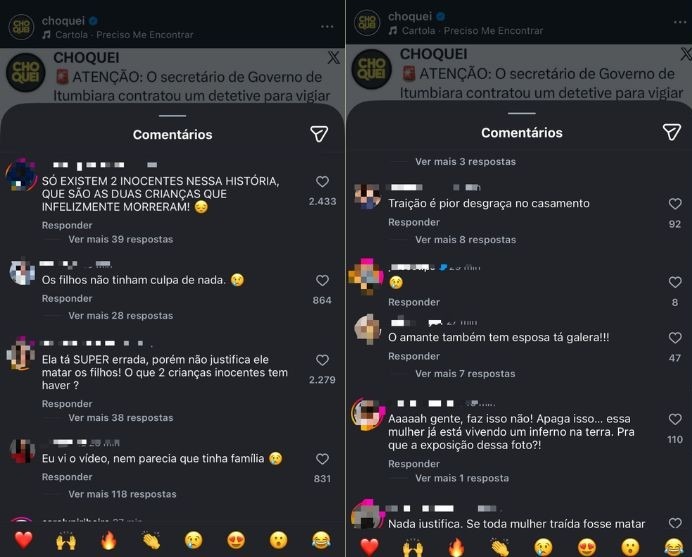Expand 'Ver mais 8 respostas'

466,240
